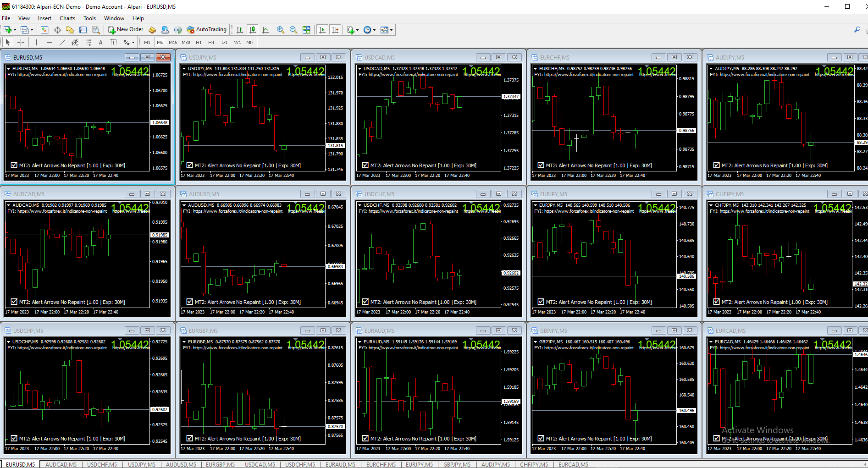Zoom out of the chart
The height and width of the screenshot is (468, 868).
293,30
